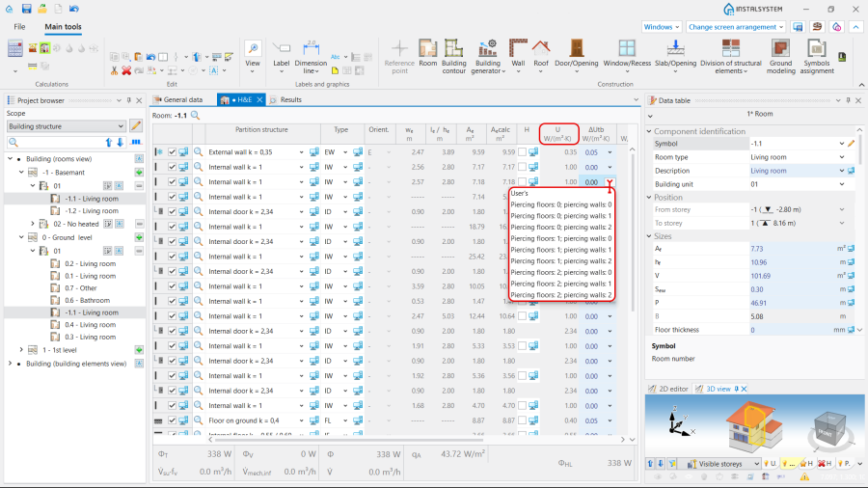Select '0.2 - Living room' in project tree
This screenshot has height=488, width=868.
89,263
